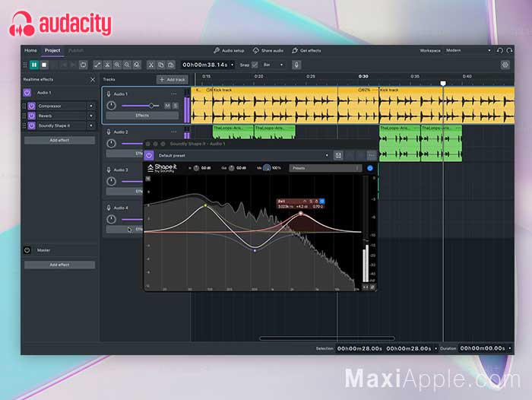Click the split clip tool icon
532x400 pixels.
pyautogui.click(x=107, y=65)
